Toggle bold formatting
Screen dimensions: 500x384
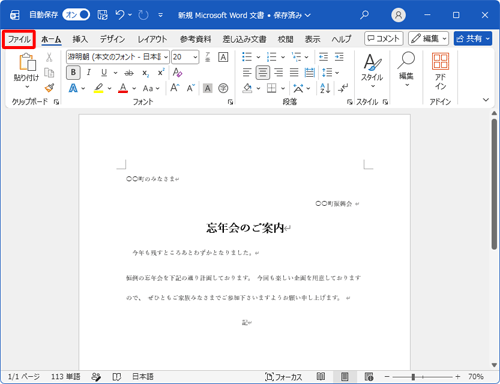(x=73, y=72)
